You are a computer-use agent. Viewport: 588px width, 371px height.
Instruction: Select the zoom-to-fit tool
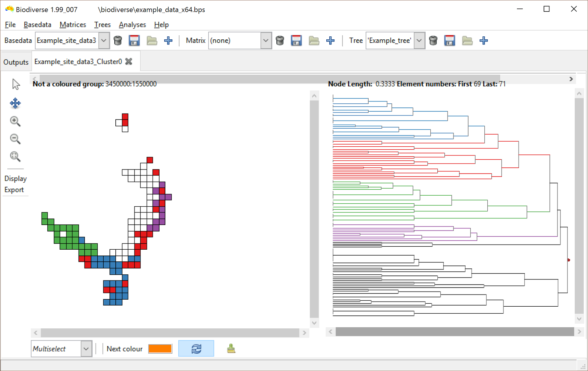15,157
